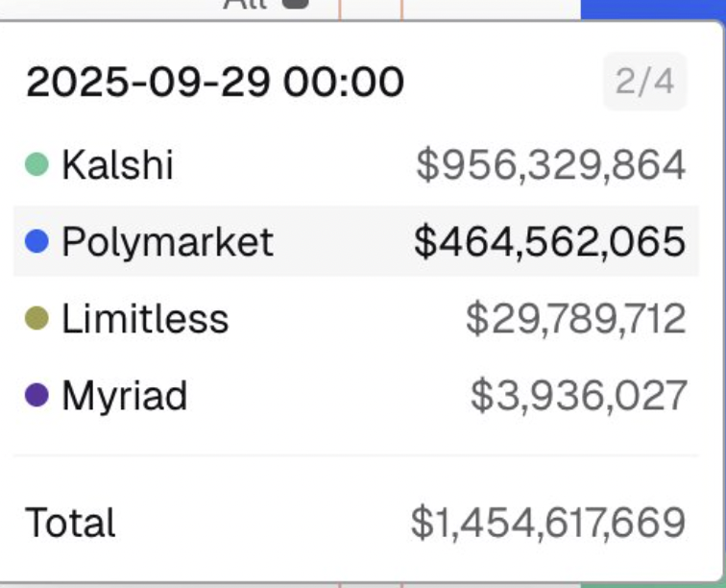Click the 2025-09-29 date in the header

[x=140, y=83]
